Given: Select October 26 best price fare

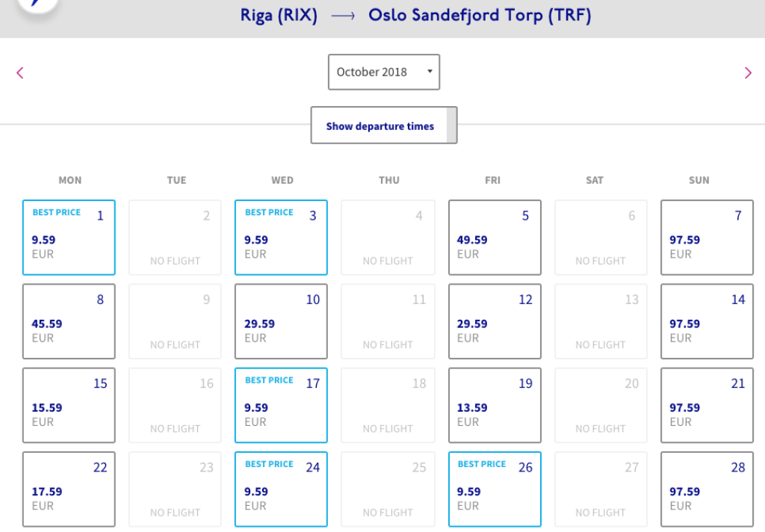Looking at the screenshot, I should click(x=494, y=489).
